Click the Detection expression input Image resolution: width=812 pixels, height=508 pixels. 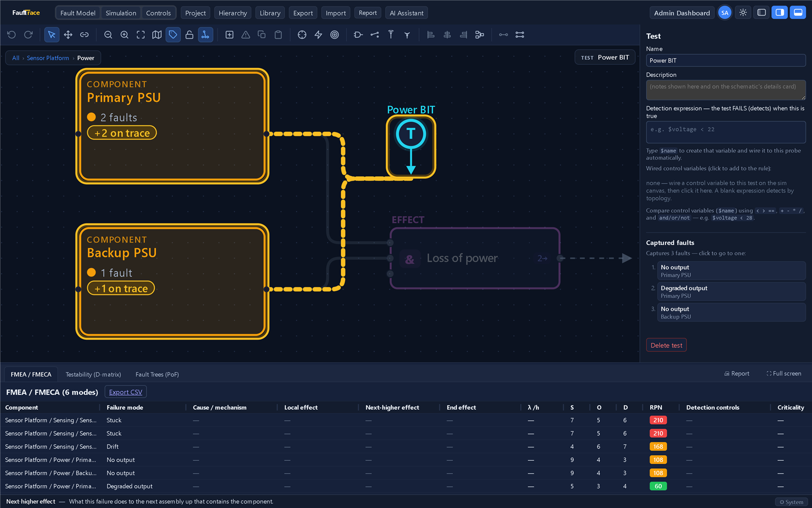tap(726, 132)
